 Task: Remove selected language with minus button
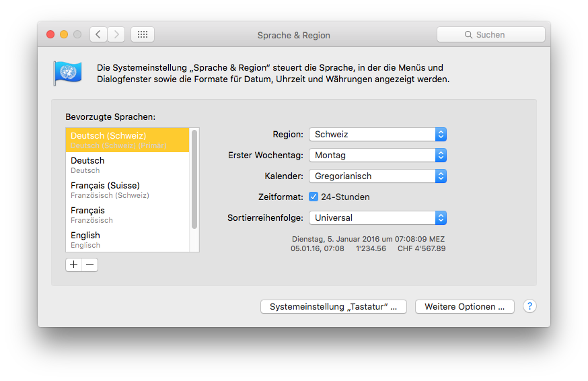tap(90, 265)
